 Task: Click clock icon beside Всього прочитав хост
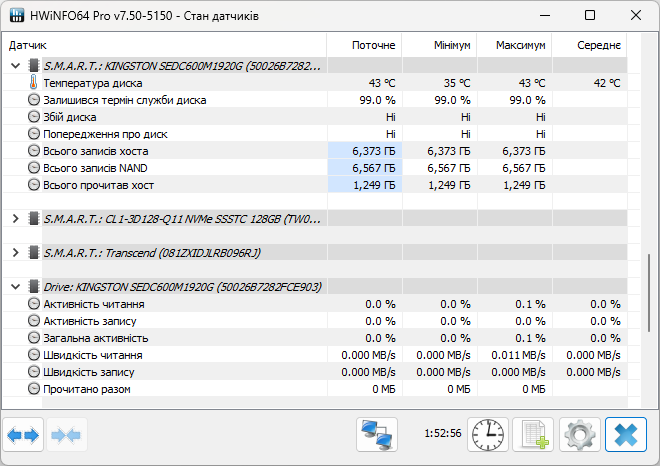click(x=34, y=185)
